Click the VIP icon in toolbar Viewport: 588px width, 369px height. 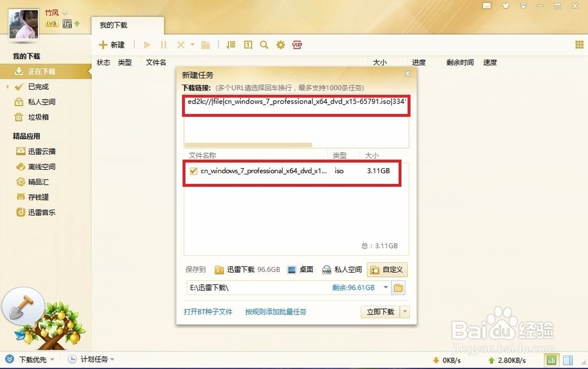[x=297, y=45]
